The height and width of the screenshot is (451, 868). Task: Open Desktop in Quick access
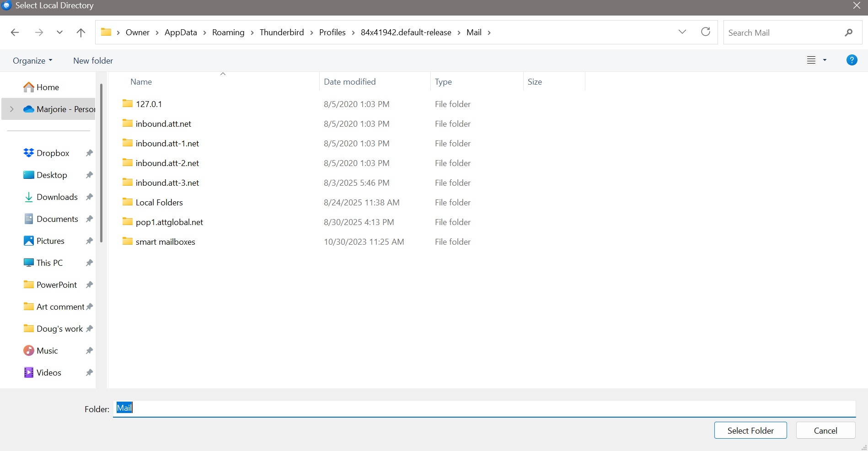(52, 175)
